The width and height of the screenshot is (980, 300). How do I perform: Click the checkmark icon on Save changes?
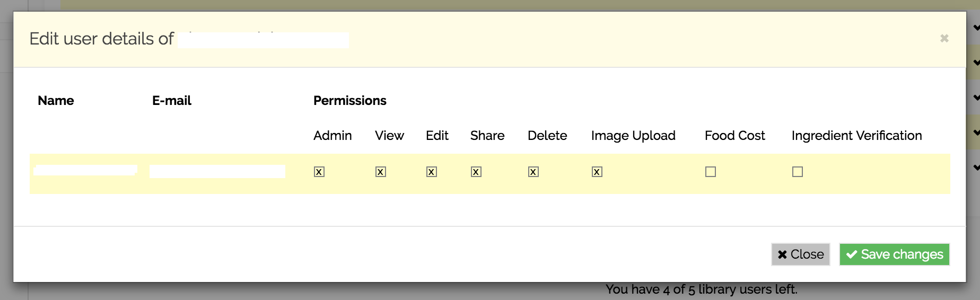click(x=852, y=254)
